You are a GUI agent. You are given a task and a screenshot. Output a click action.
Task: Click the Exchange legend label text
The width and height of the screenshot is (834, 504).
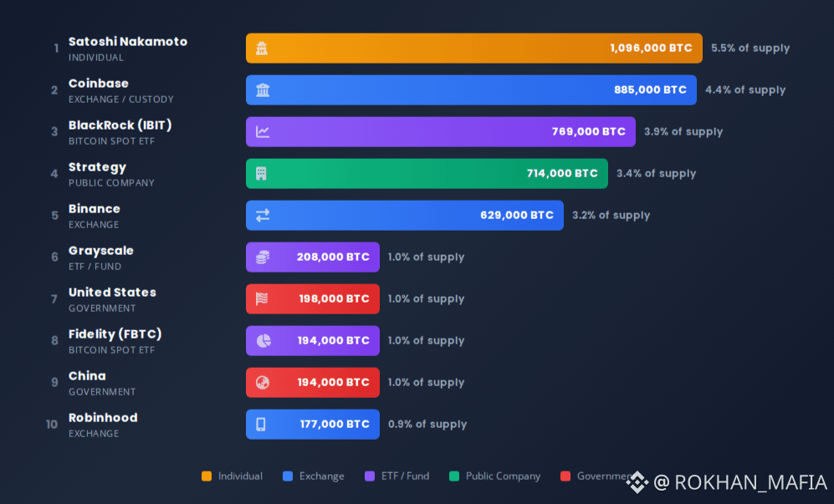pos(322,476)
